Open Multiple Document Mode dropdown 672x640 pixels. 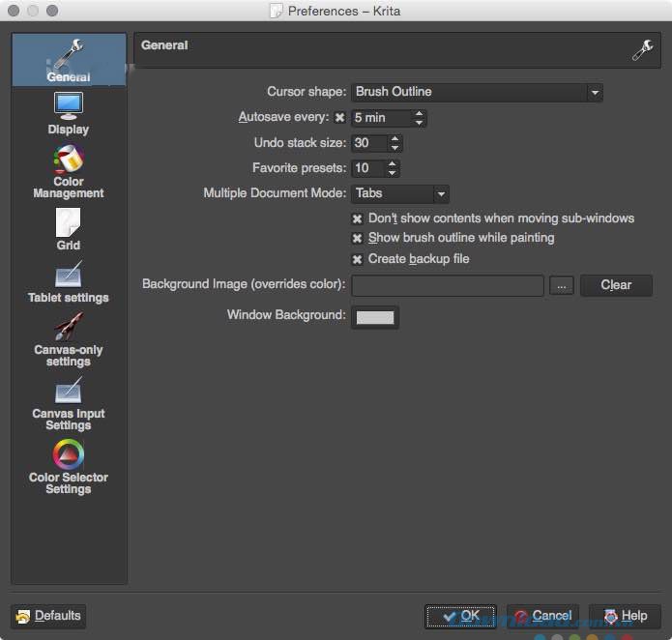pyautogui.click(x=400, y=193)
